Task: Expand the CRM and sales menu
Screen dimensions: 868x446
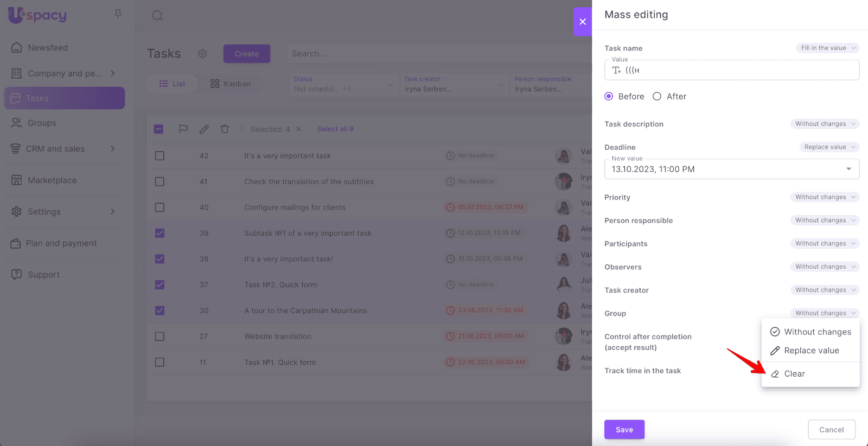Action: pos(112,149)
